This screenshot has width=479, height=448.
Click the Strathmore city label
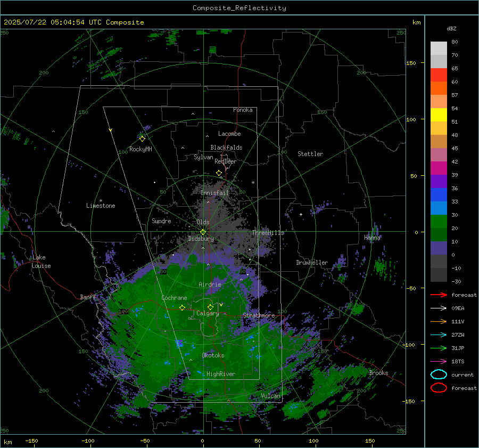(259, 315)
